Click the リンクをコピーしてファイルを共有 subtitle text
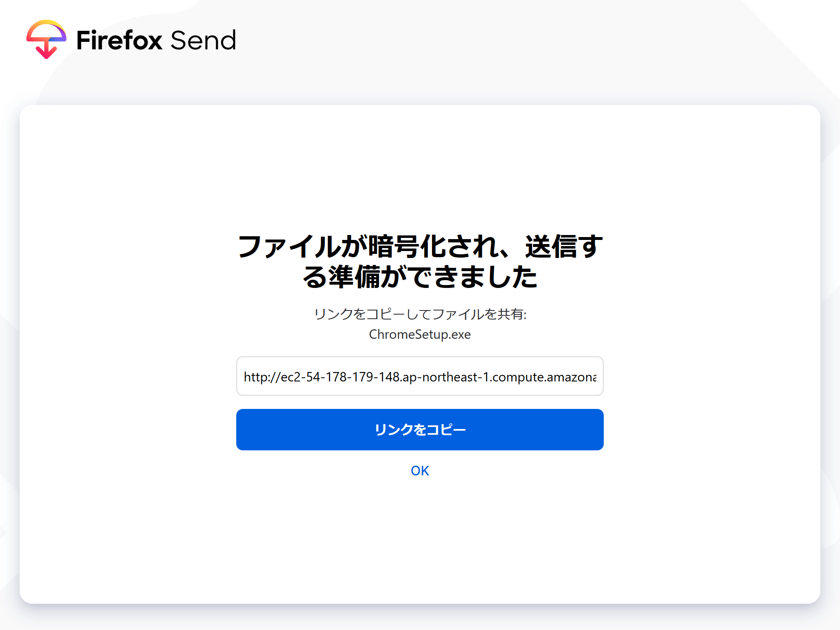 pos(420,314)
